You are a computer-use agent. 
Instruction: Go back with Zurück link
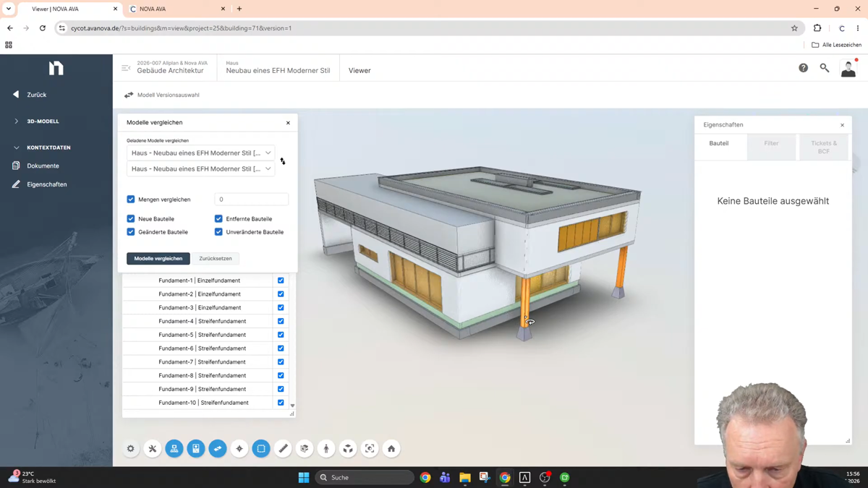point(36,95)
